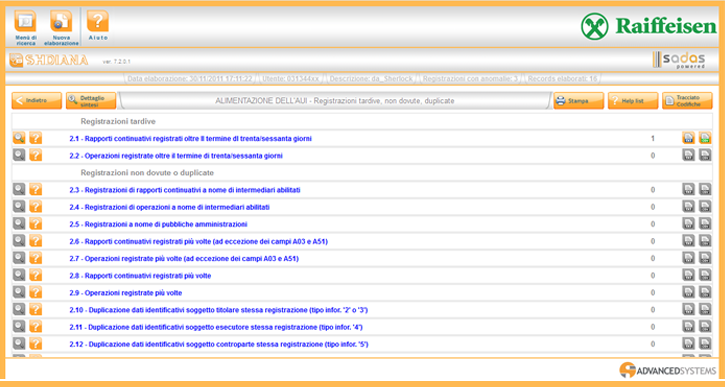The width and height of the screenshot is (725, 387).
Task: Open Tracciato Codifiche button
Action: [x=687, y=100]
